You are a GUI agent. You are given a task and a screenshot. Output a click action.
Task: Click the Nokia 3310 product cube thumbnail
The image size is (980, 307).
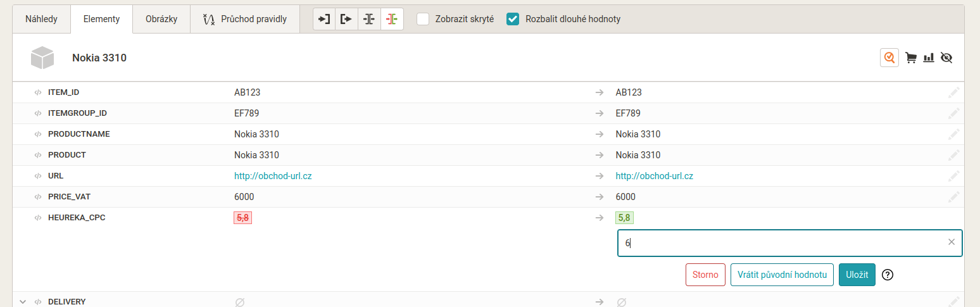43,58
